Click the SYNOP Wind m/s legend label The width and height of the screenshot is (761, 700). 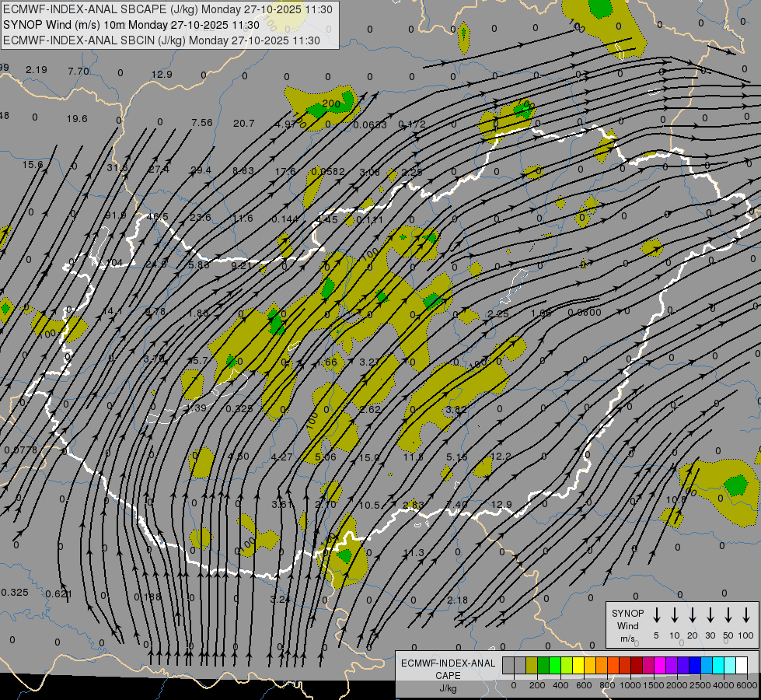pos(627,625)
